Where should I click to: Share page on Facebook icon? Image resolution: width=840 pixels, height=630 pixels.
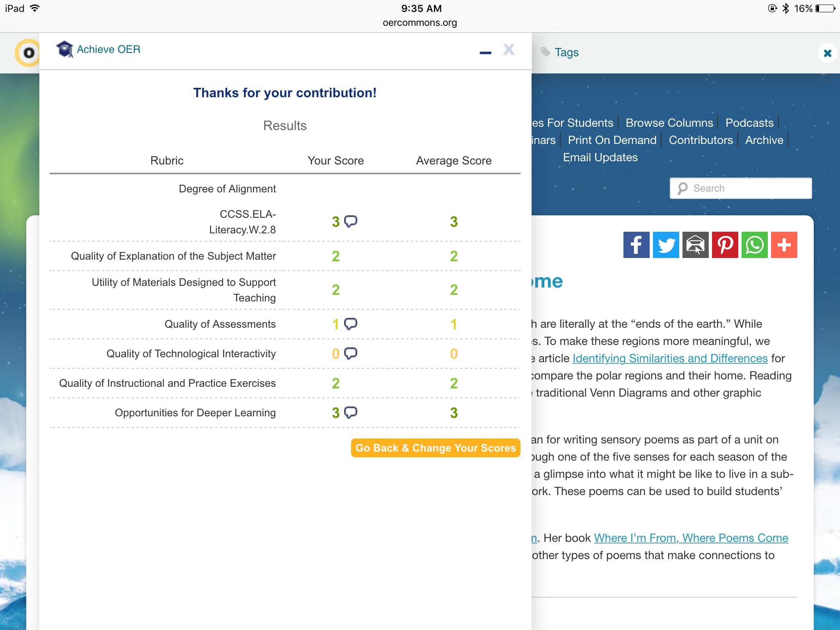[x=636, y=245]
